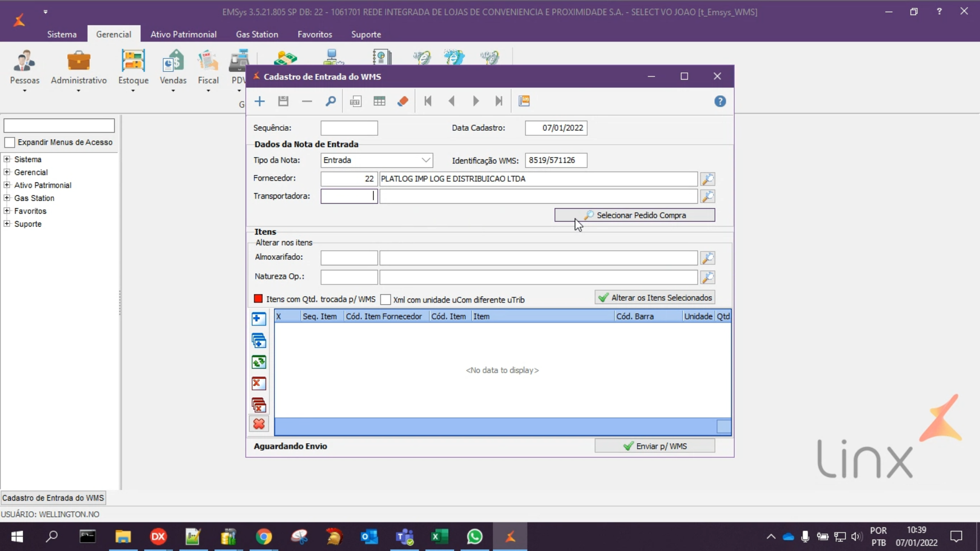Click the Natureza Op. lookup magnifier

pos(708,277)
